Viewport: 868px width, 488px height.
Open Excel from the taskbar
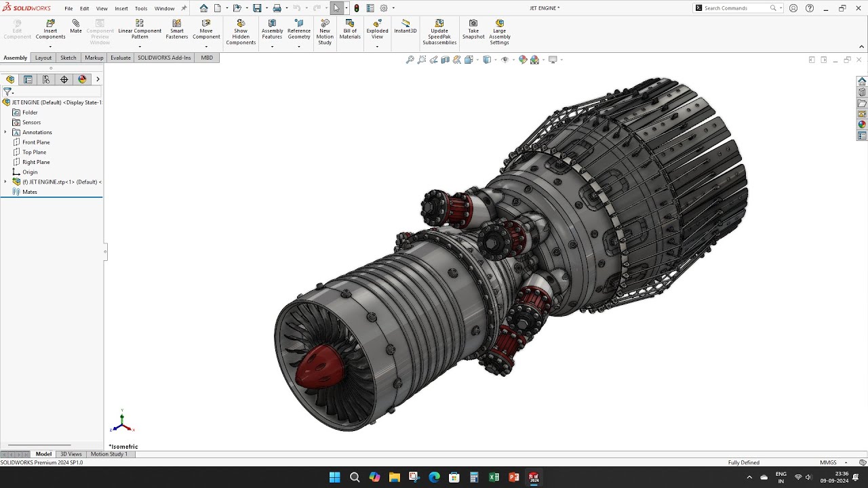[494, 477]
